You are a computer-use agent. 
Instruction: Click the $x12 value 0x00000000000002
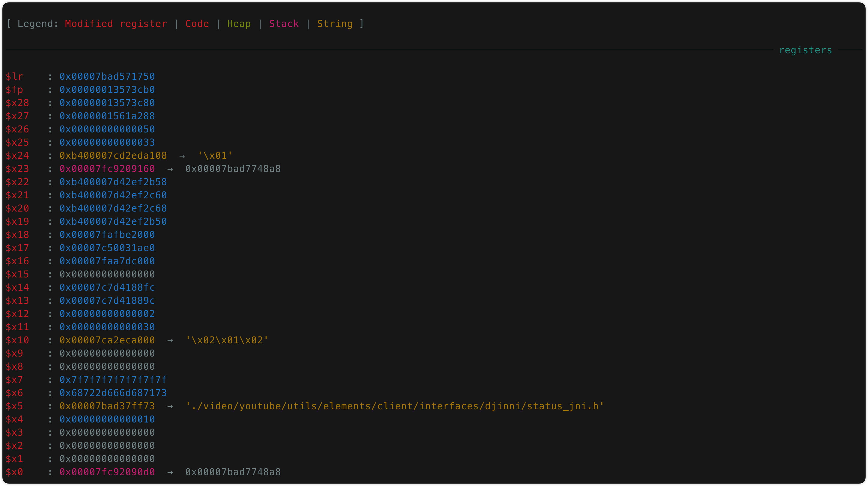tap(107, 314)
